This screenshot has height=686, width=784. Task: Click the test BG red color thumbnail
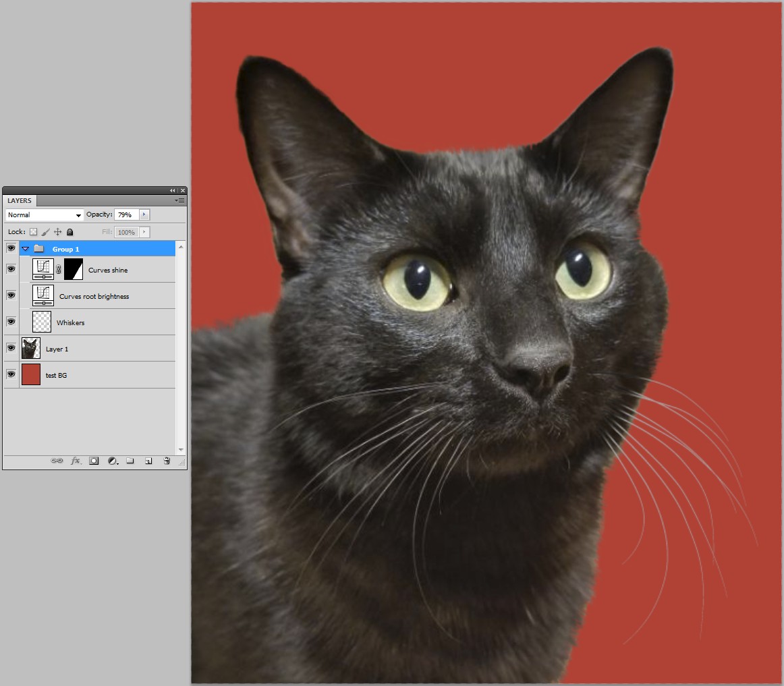[x=31, y=374]
